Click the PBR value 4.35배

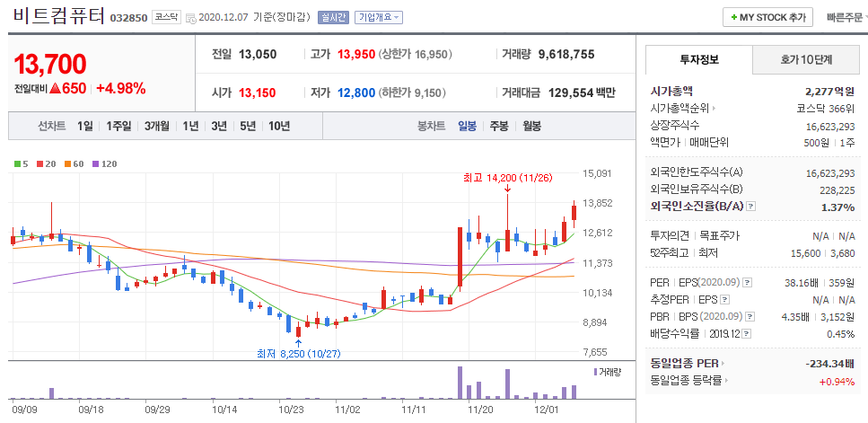pos(796,317)
